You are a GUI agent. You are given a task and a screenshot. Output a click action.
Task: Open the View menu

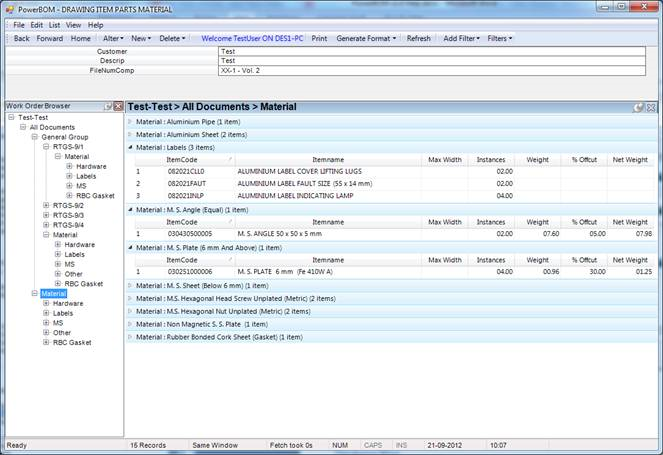point(74,24)
